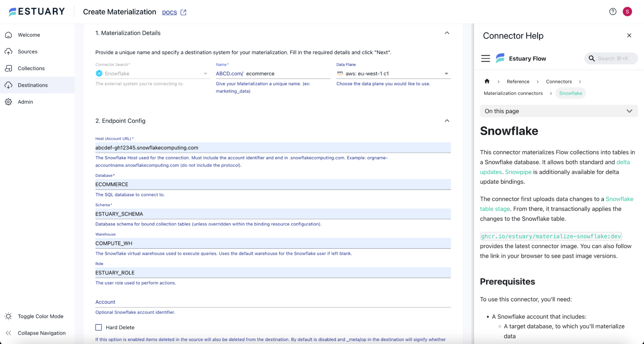644x344 pixels.
Task: Click the Sources cloud upload icon
Action: 9,51
